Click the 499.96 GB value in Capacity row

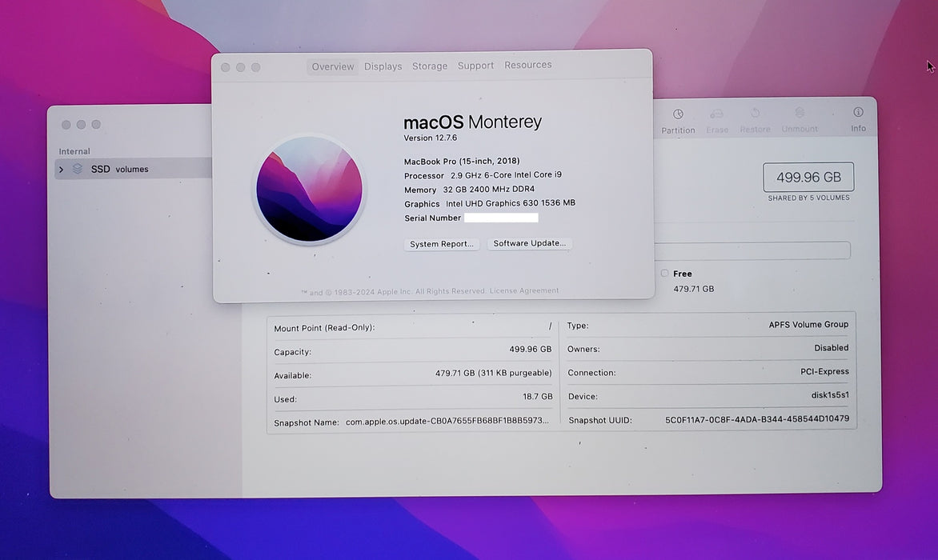530,349
